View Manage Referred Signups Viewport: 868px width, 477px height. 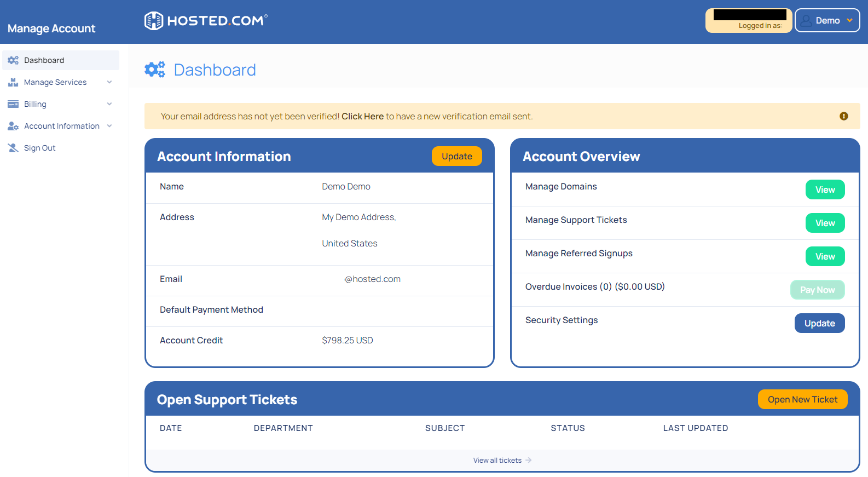(x=825, y=256)
